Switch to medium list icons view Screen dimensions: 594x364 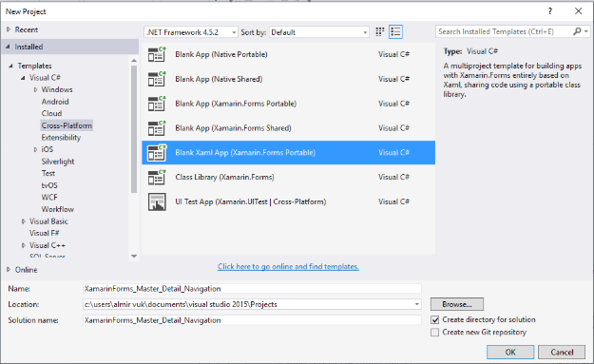click(x=395, y=31)
